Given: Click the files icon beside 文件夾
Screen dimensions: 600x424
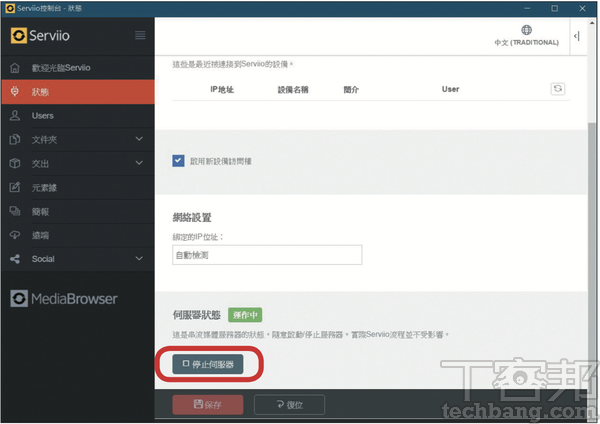Looking at the screenshot, I should click(15, 139).
